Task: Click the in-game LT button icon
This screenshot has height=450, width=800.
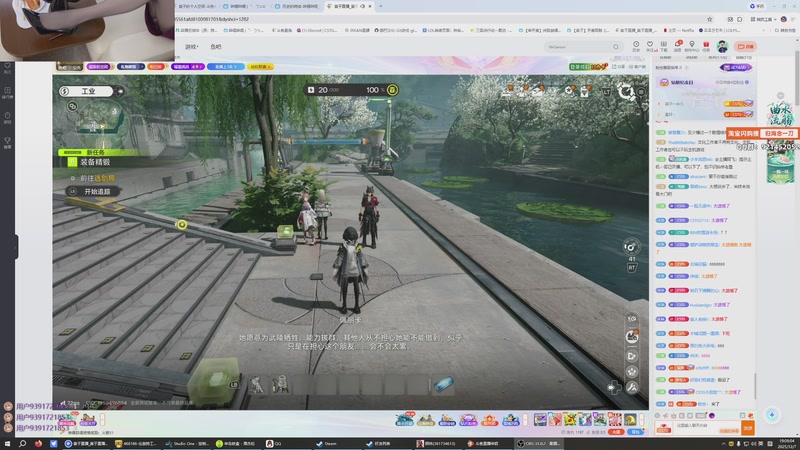Action: click(606, 92)
